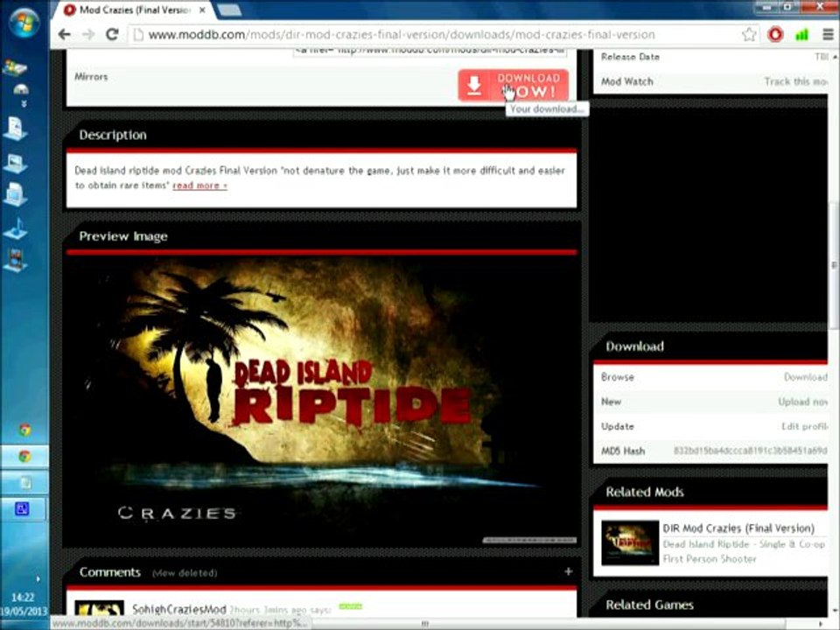The height and width of the screenshot is (630, 840).
Task: Click the horizontal scrollbar at the bottom
Action: (426, 624)
